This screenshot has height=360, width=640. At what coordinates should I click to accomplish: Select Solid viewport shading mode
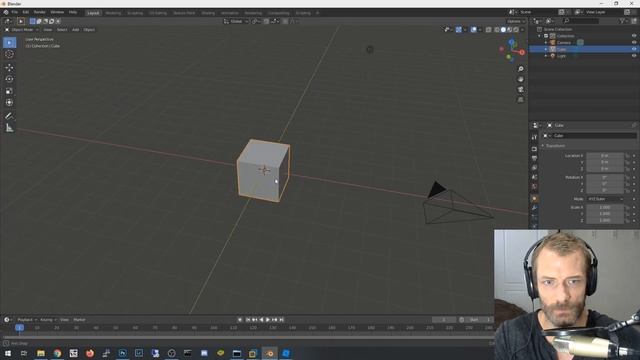tap(503, 29)
